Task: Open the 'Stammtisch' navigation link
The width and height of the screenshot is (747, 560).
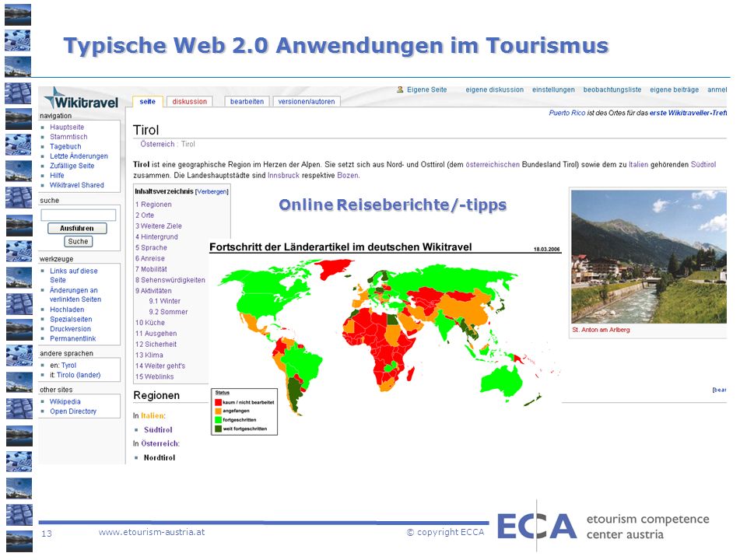Action: tap(68, 137)
